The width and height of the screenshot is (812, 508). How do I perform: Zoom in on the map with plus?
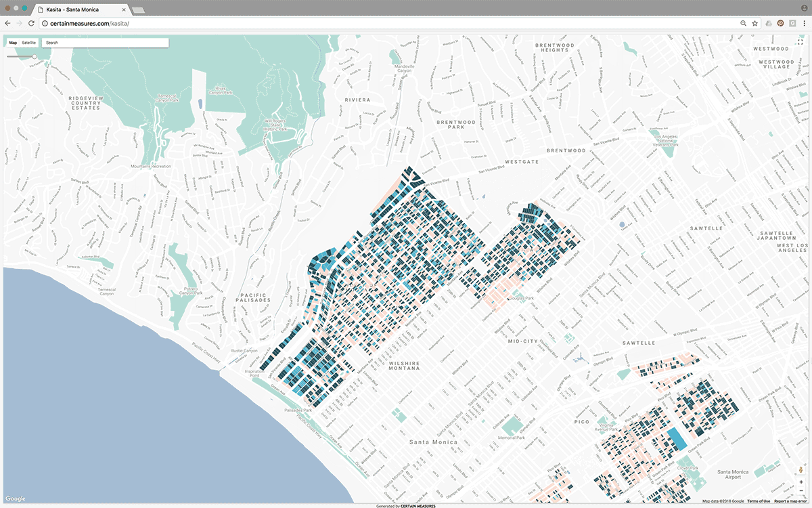(x=801, y=482)
